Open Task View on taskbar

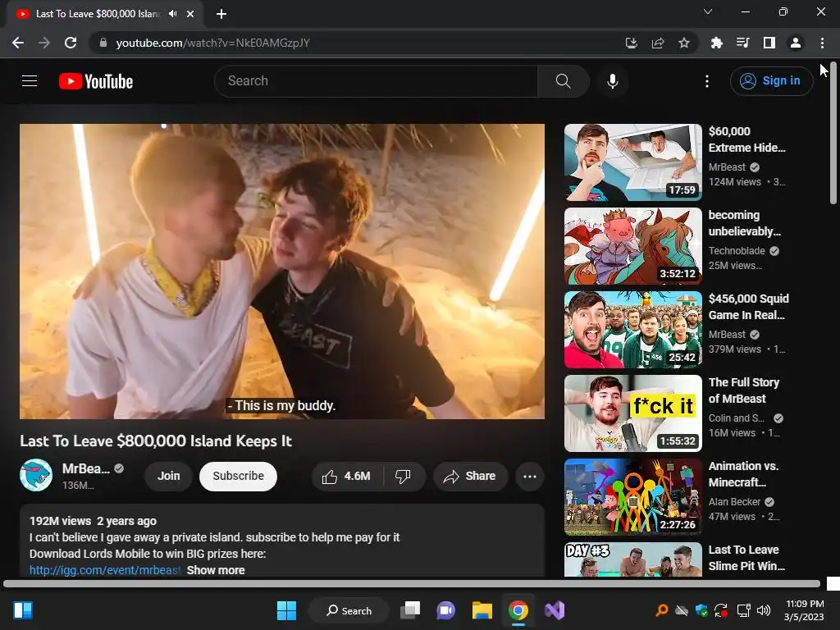pos(410,610)
